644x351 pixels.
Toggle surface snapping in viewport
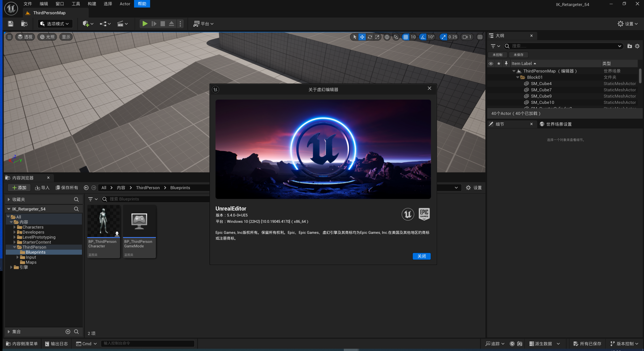pos(396,37)
